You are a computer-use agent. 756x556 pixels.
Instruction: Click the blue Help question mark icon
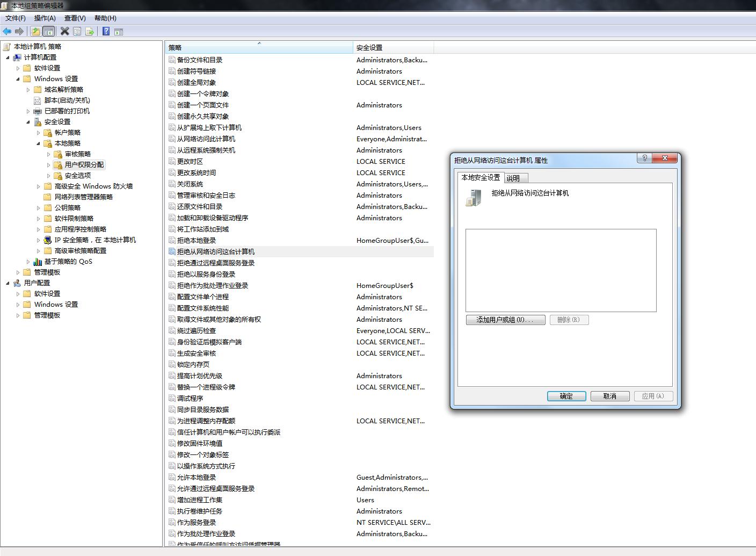(106, 32)
